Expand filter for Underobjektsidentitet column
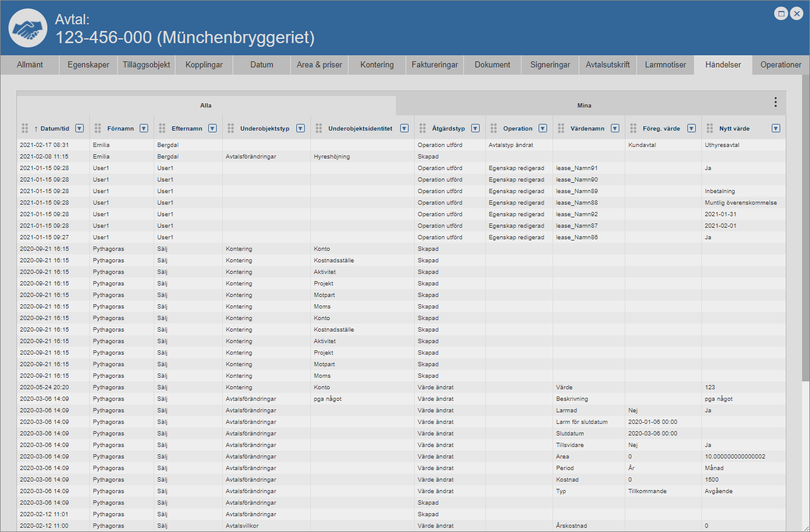The height and width of the screenshot is (532, 810). point(404,128)
